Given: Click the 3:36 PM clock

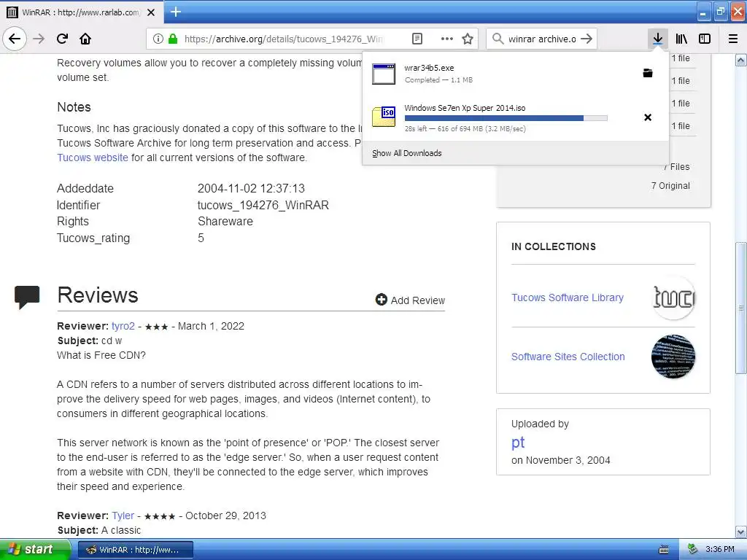Looking at the screenshot, I should point(720,550).
